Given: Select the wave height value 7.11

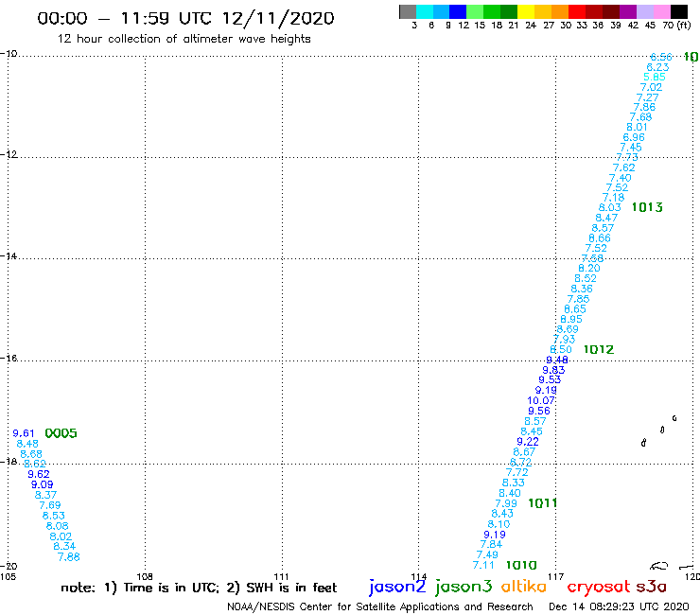Looking at the screenshot, I should tap(483, 566).
